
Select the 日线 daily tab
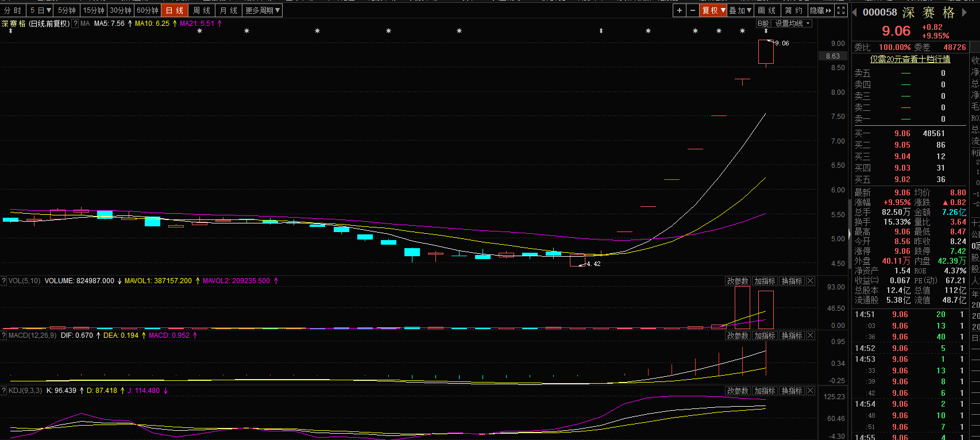point(175,10)
